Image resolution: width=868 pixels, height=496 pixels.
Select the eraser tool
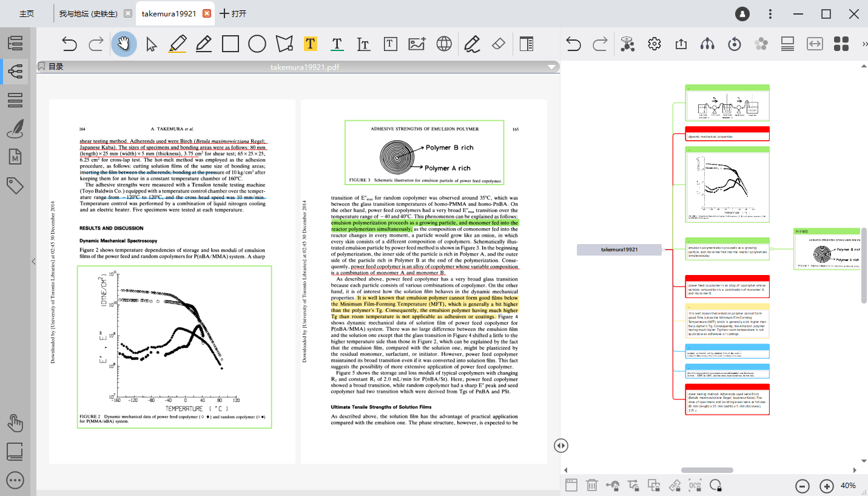(x=497, y=43)
